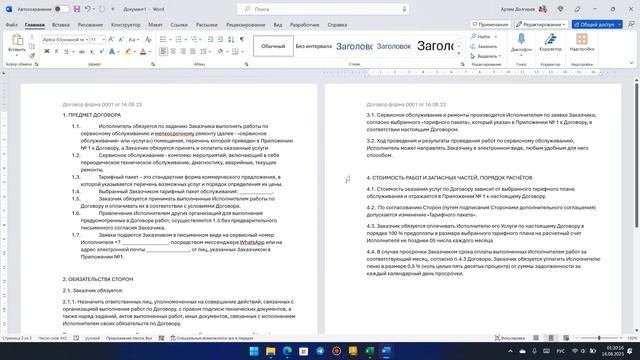The height and width of the screenshot is (360, 640).
Task: Click the shading paint bucket icon
Action: click(x=220, y=51)
